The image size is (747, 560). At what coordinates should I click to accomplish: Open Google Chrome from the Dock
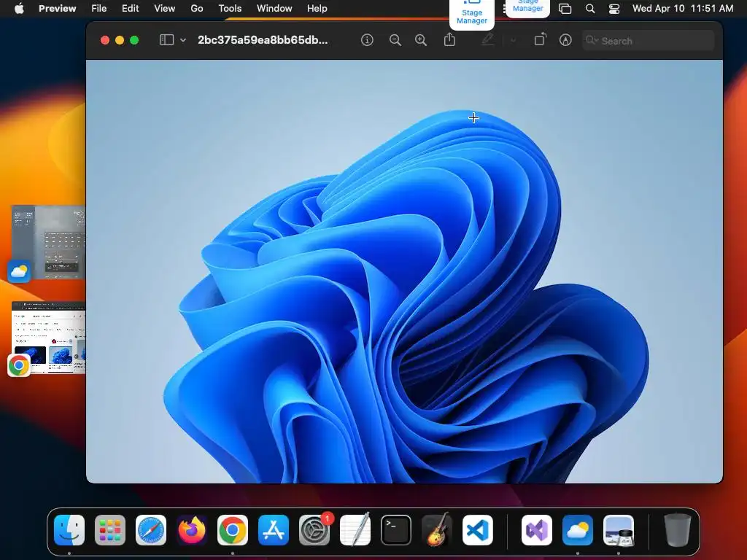coord(233,530)
